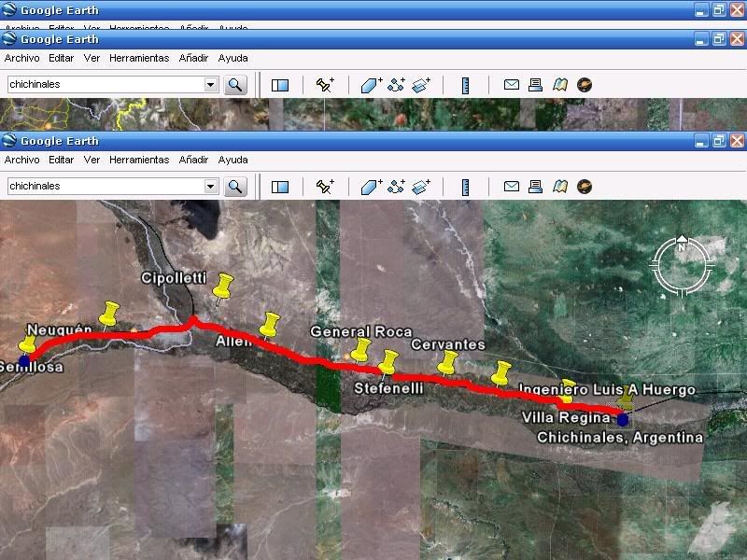This screenshot has height=560, width=747.
Task: Open the Ruler tool in the front toolbar
Action: [x=465, y=186]
